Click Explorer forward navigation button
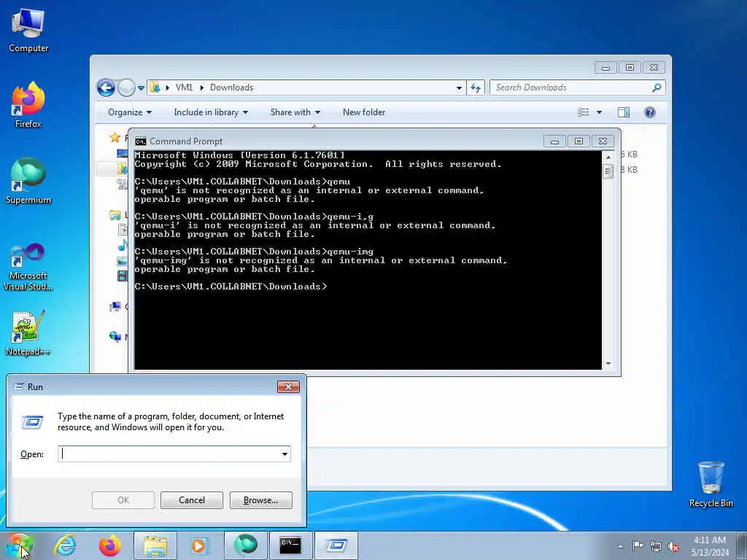Screen dimensions: 747x560 pos(126,87)
